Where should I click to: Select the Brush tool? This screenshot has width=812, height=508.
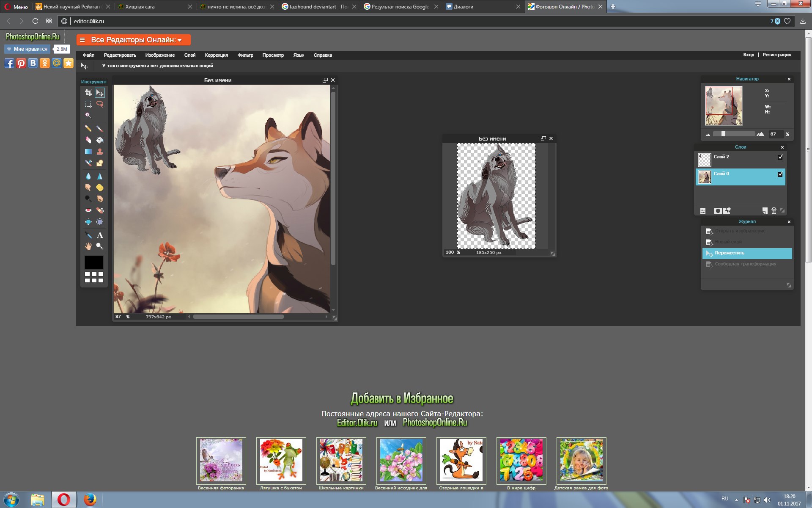point(100,128)
